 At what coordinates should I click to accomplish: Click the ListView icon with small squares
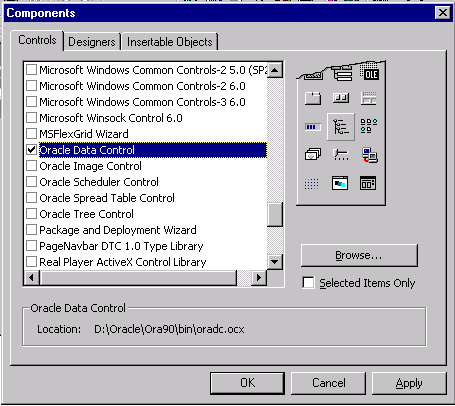(369, 126)
